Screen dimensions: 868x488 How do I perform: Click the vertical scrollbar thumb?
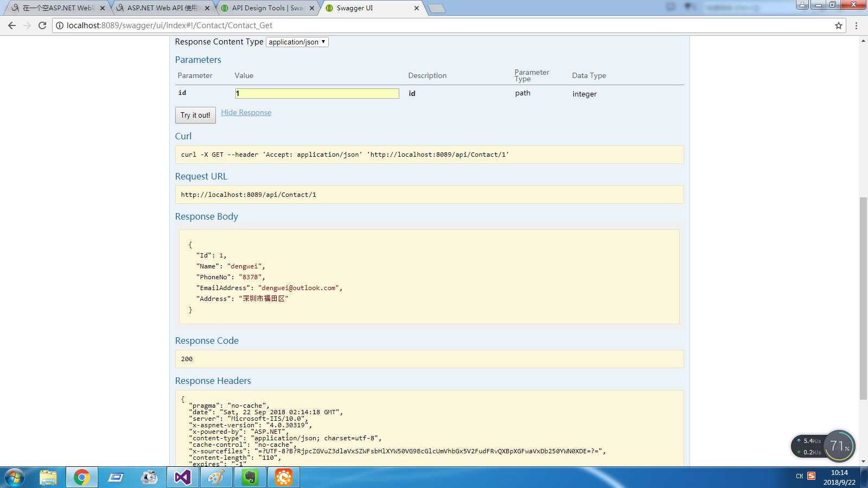click(863, 298)
